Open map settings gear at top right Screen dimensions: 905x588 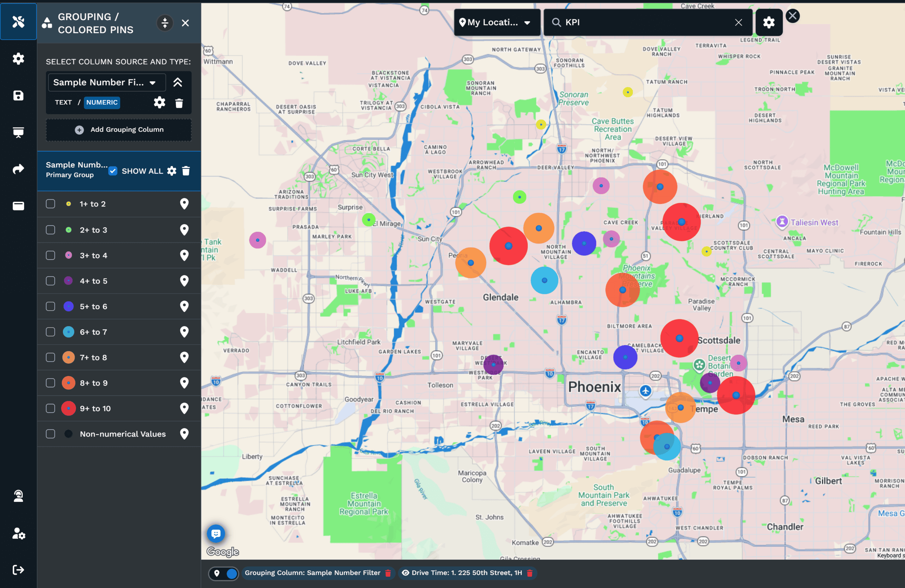769,22
